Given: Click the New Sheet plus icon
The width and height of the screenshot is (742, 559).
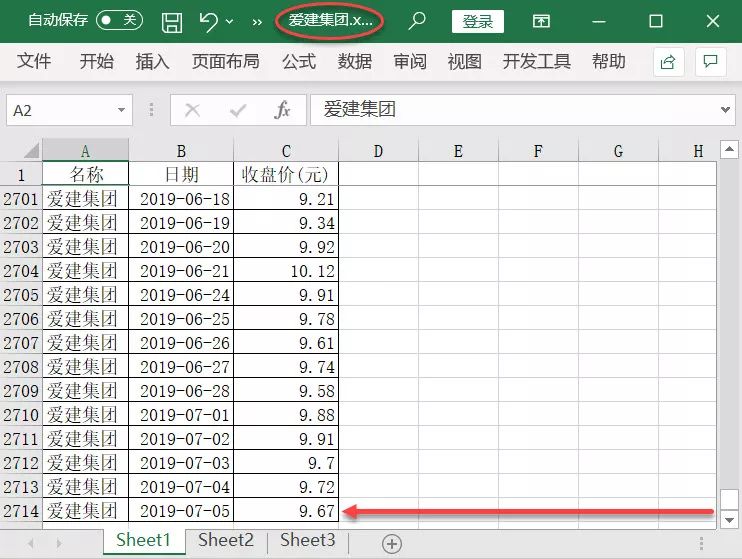Looking at the screenshot, I should [392, 543].
